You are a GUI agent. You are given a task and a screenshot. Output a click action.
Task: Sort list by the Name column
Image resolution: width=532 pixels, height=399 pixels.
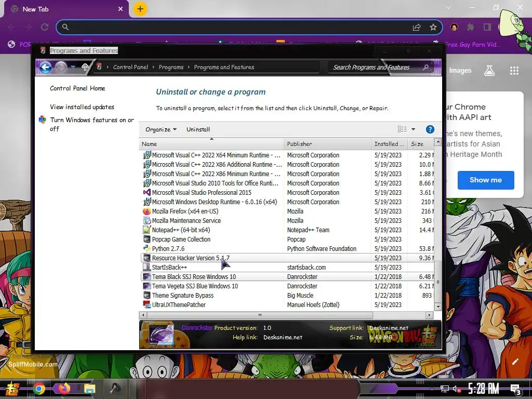pos(211,144)
